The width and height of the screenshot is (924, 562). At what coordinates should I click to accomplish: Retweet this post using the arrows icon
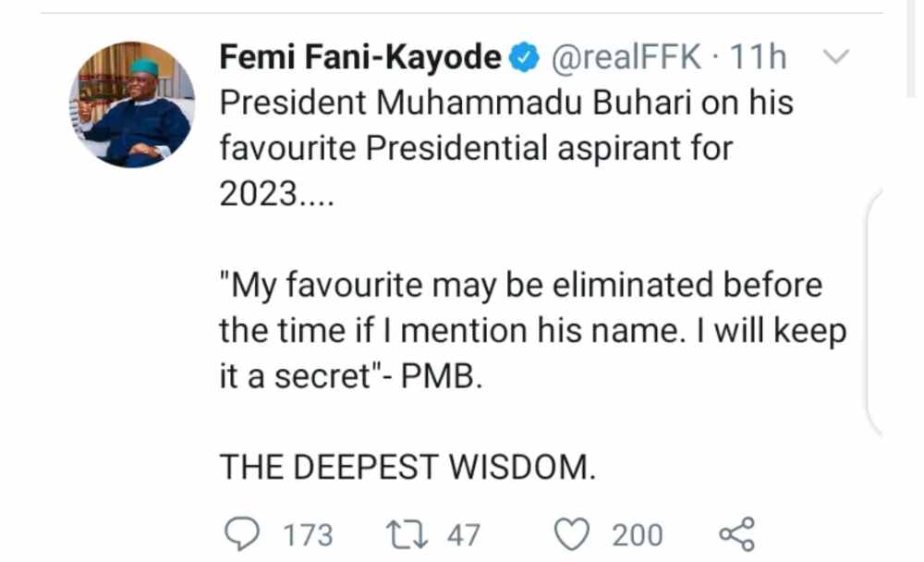click(407, 535)
